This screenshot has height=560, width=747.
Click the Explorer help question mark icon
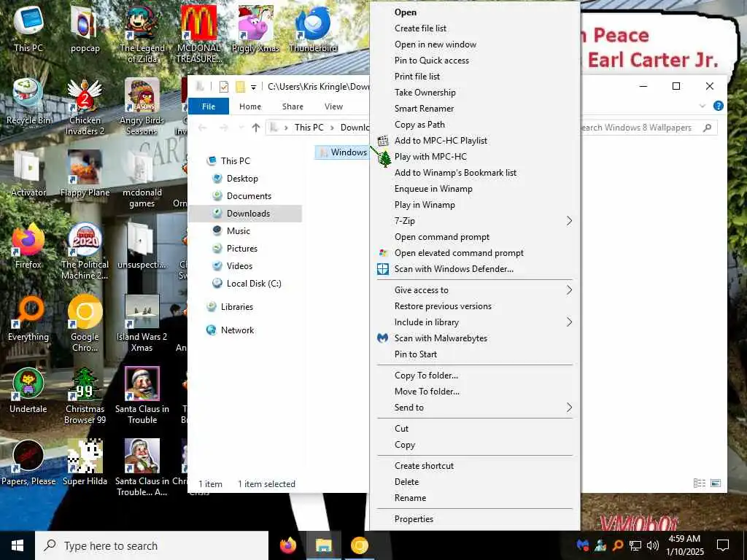(x=719, y=106)
